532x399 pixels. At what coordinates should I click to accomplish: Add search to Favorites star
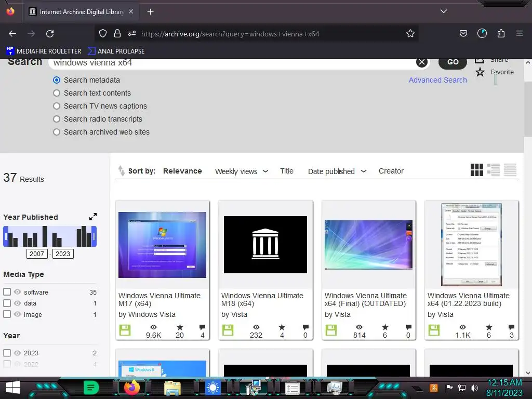tap(480, 72)
